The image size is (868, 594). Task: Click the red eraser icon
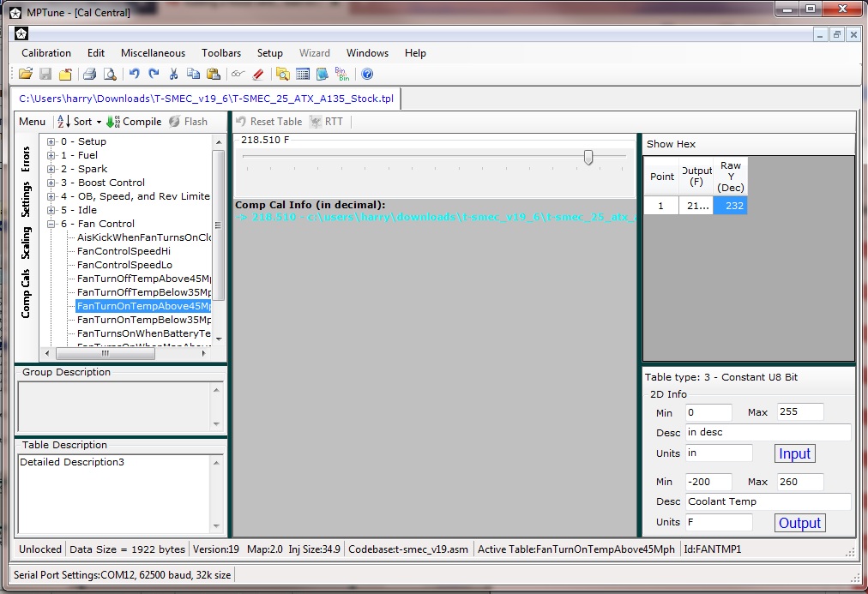tap(258, 74)
